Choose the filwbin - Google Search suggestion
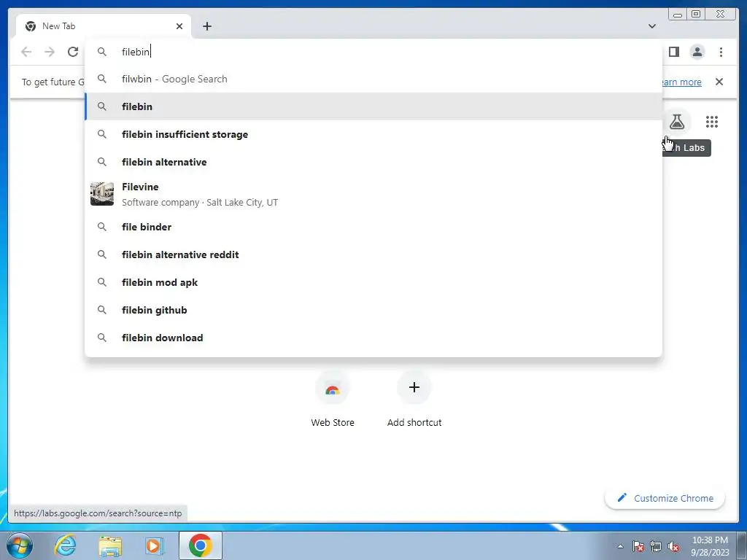747x560 pixels. coord(373,79)
